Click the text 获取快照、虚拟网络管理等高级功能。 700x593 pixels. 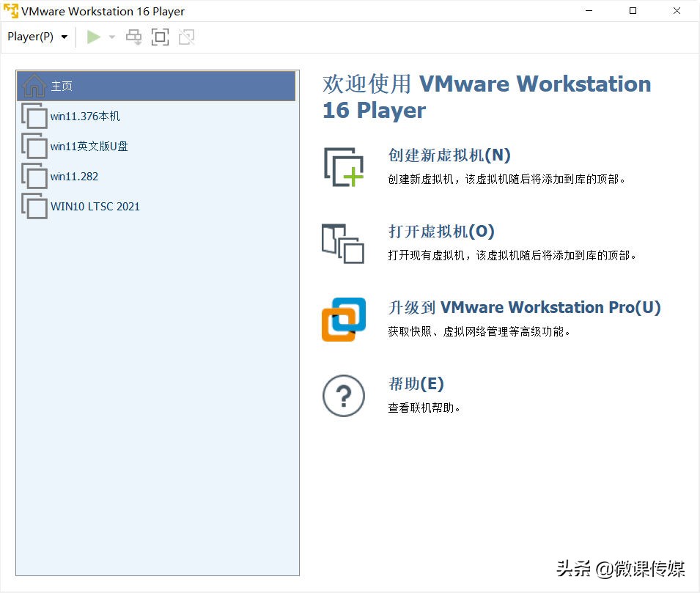point(479,331)
